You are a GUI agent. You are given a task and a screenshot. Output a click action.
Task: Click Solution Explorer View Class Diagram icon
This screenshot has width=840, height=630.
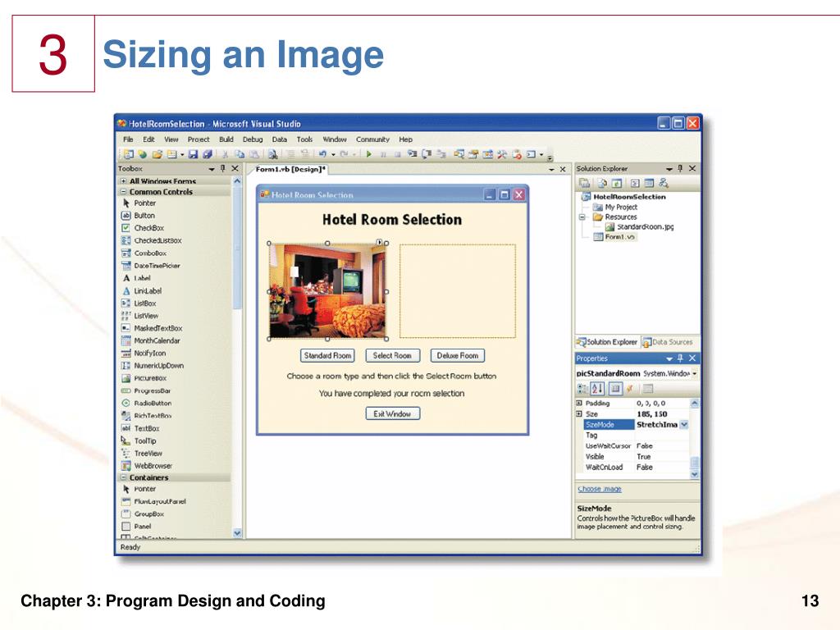[664, 183]
